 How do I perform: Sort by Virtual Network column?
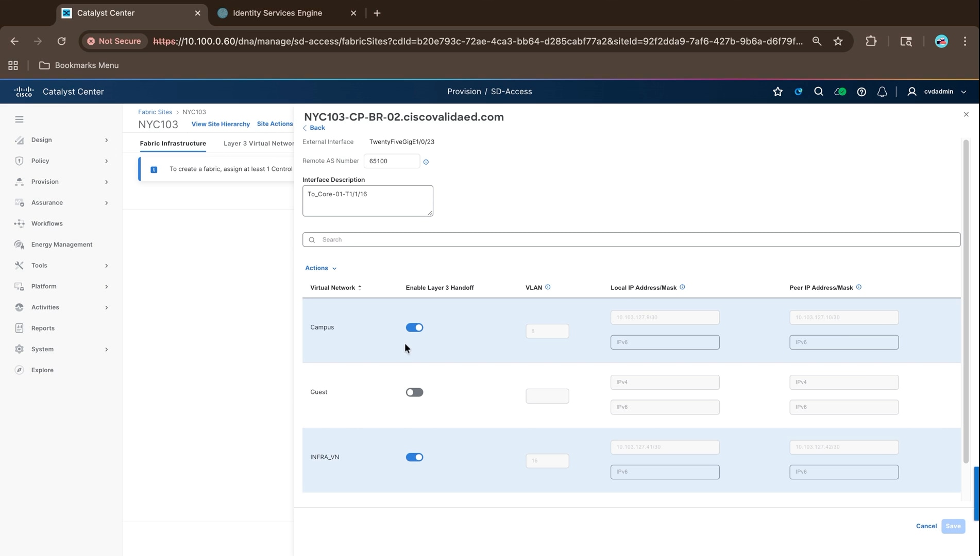[x=335, y=288]
